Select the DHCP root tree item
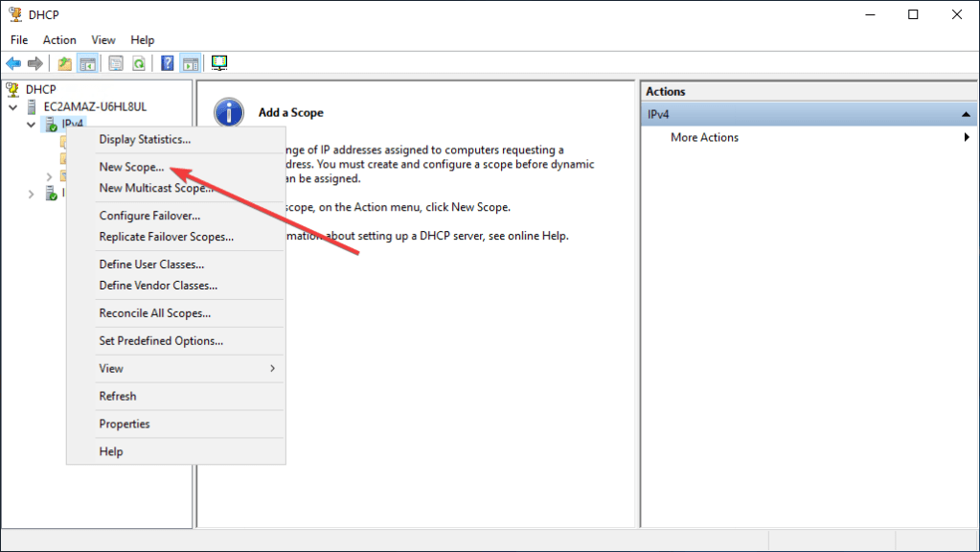The height and width of the screenshot is (552, 980). point(40,89)
